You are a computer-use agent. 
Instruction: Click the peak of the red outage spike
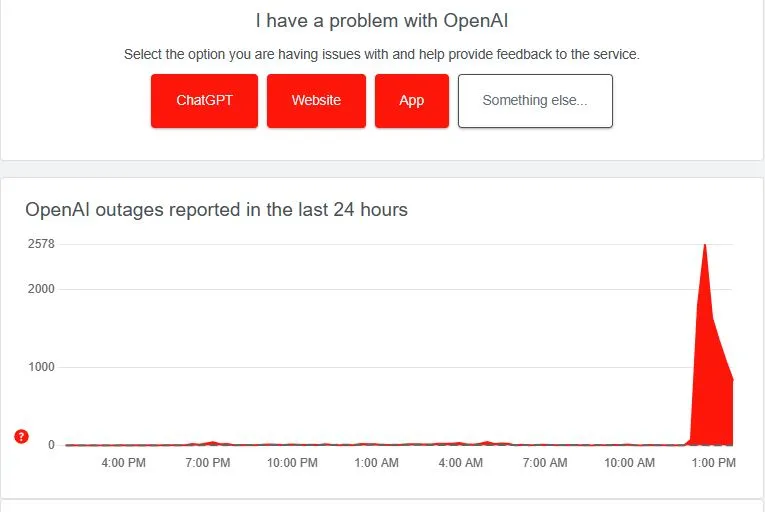705,246
